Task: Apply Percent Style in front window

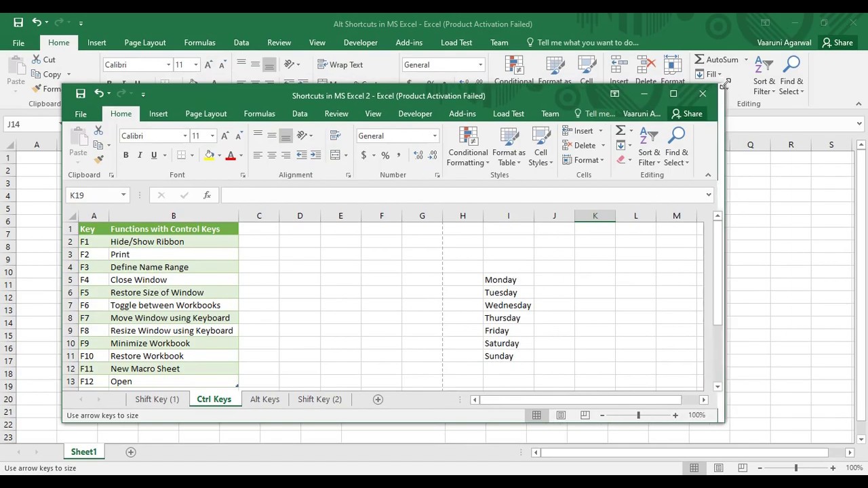Action: (385, 155)
